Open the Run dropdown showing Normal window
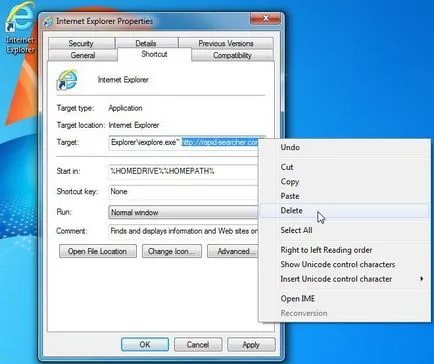The height and width of the screenshot is (364, 434). click(x=183, y=212)
